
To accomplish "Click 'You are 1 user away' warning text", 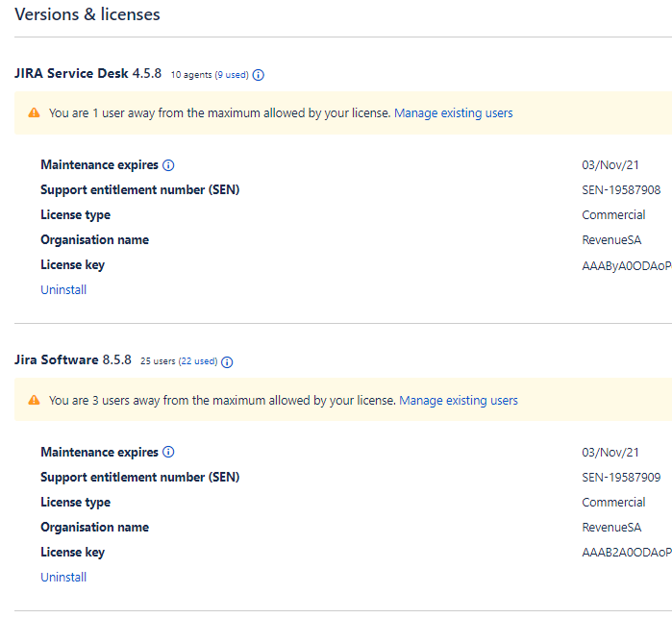I will [x=219, y=113].
